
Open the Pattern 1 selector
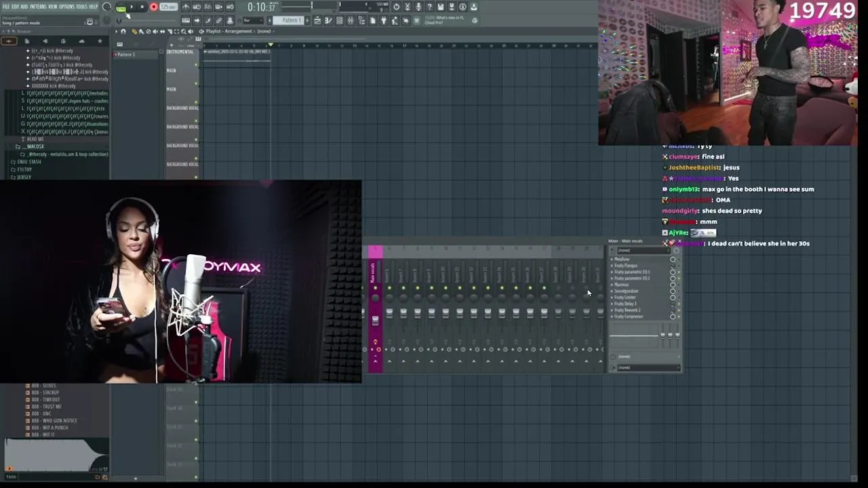pos(288,20)
